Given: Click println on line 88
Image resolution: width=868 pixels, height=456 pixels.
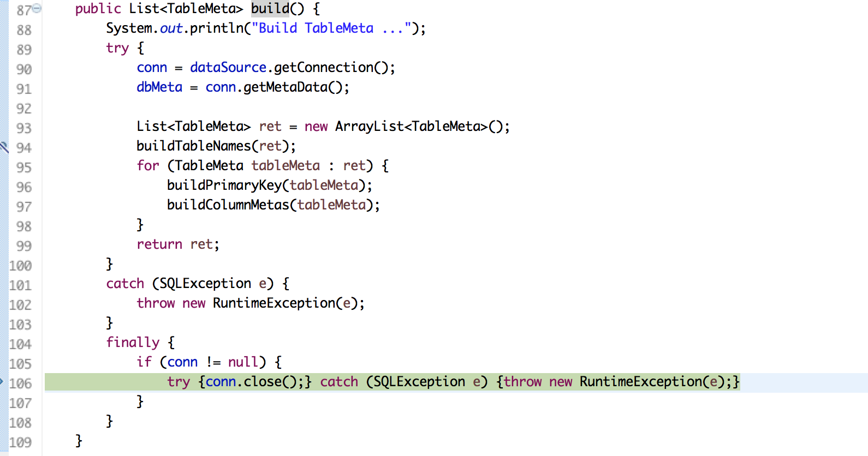Looking at the screenshot, I should tap(217, 28).
